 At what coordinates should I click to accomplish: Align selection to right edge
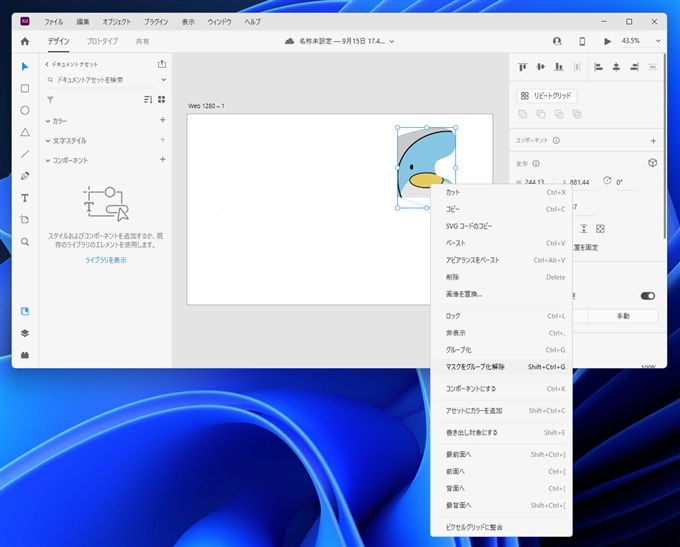634,67
